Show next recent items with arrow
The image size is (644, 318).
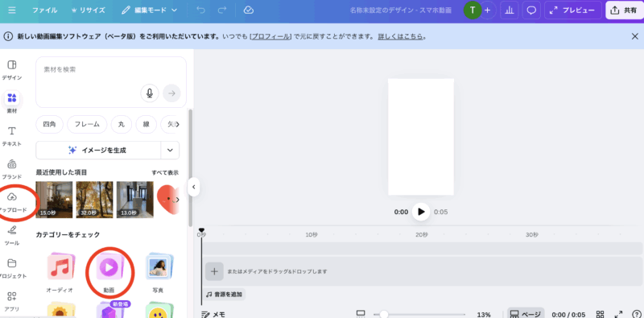click(x=177, y=200)
